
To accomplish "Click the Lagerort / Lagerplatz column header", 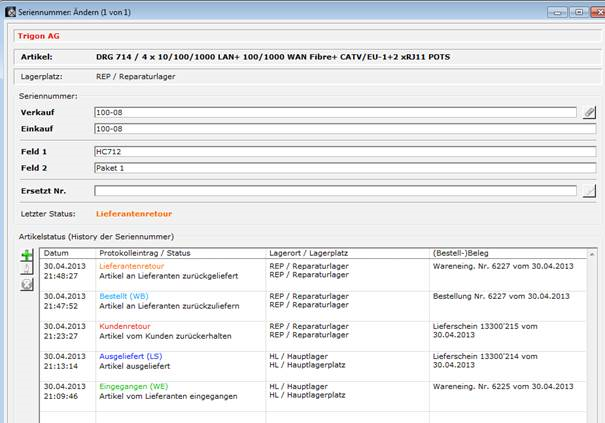I will point(346,253).
